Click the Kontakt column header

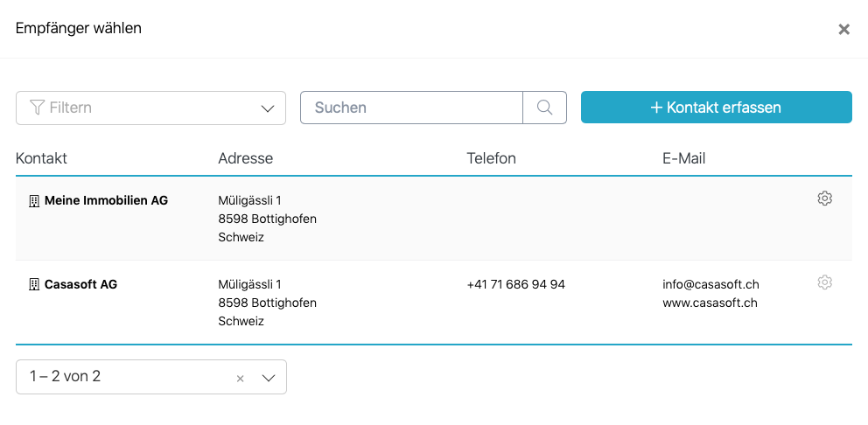(x=41, y=158)
